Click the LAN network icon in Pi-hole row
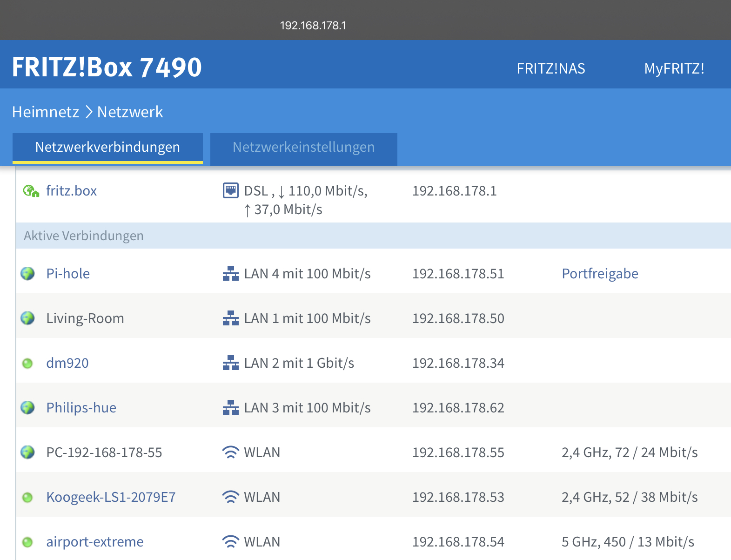The image size is (731, 560). click(x=230, y=274)
